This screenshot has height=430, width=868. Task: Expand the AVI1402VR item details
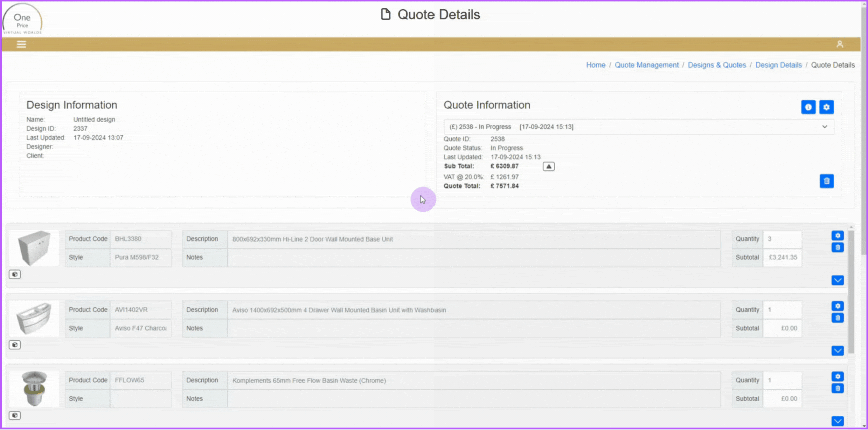[838, 351]
